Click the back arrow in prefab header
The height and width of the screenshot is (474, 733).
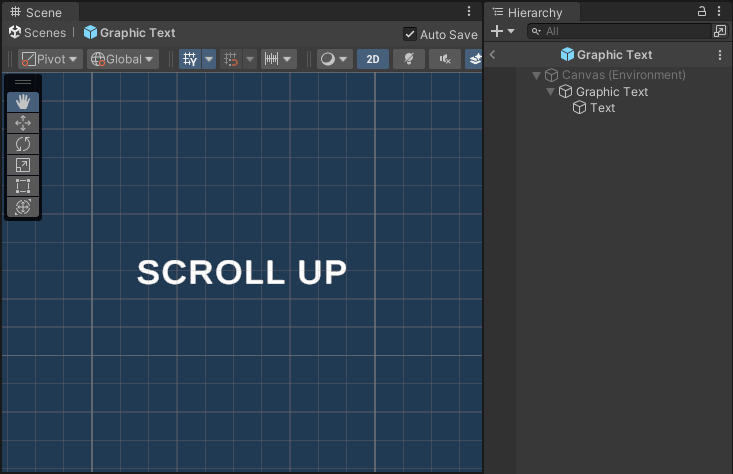tap(492, 55)
